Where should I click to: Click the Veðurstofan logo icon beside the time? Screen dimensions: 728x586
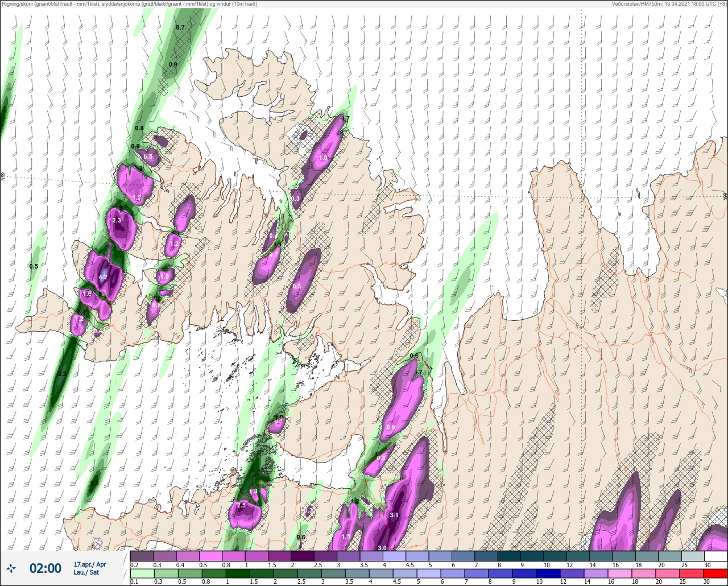pos(11,568)
